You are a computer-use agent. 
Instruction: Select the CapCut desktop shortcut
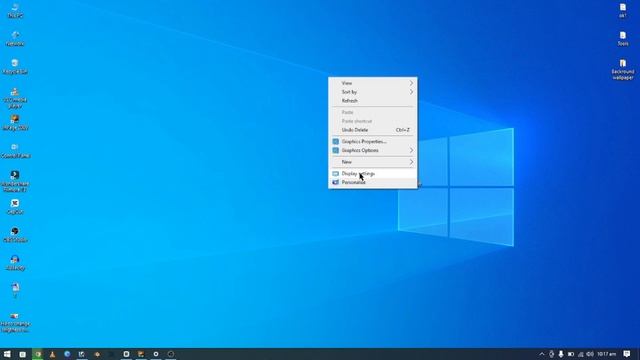pyautogui.click(x=15, y=207)
